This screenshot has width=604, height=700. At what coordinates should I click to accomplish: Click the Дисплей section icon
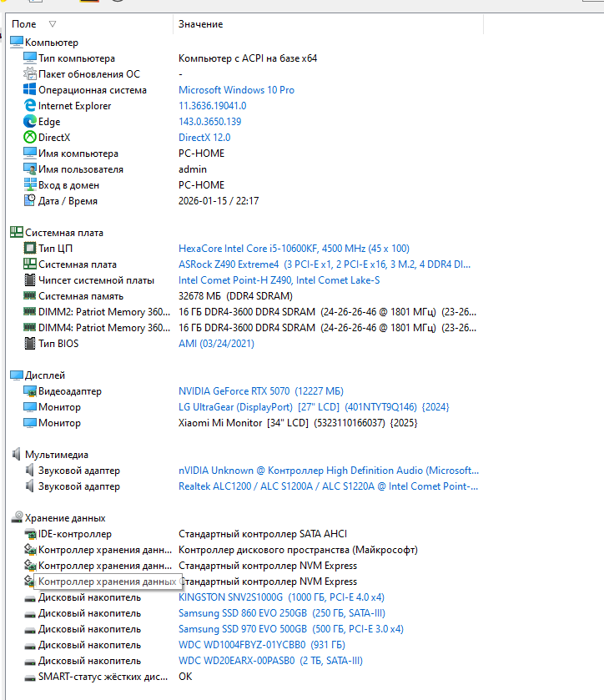[x=17, y=375]
